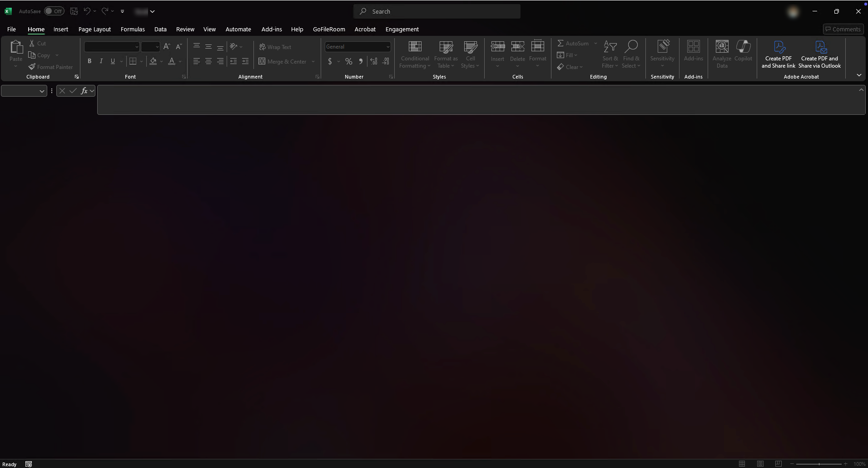Click the Insert Function fx icon

[84, 91]
